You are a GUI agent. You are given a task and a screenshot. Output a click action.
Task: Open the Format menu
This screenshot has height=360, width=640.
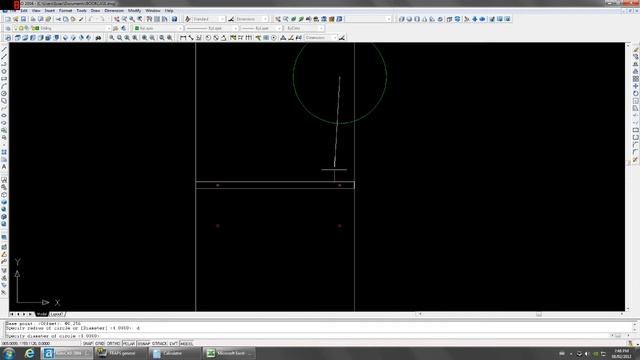click(x=65, y=11)
